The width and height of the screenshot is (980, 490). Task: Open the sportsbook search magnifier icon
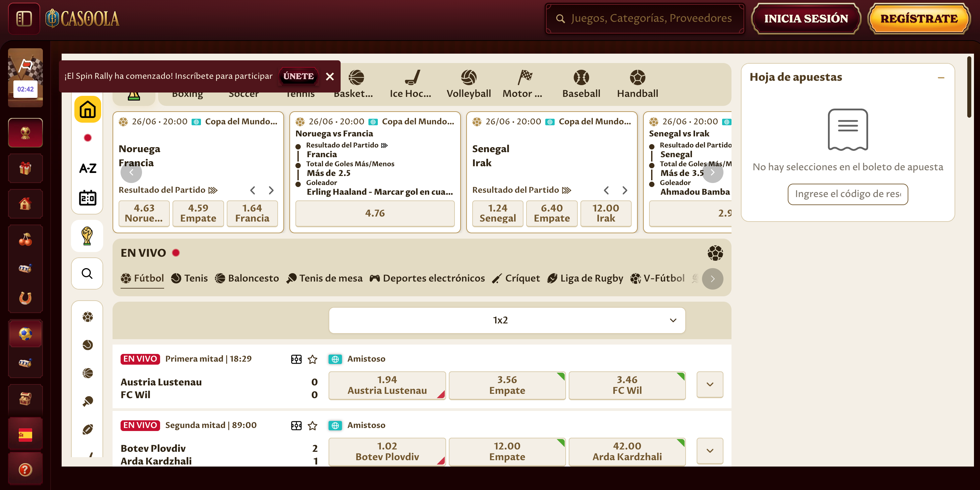(x=87, y=273)
